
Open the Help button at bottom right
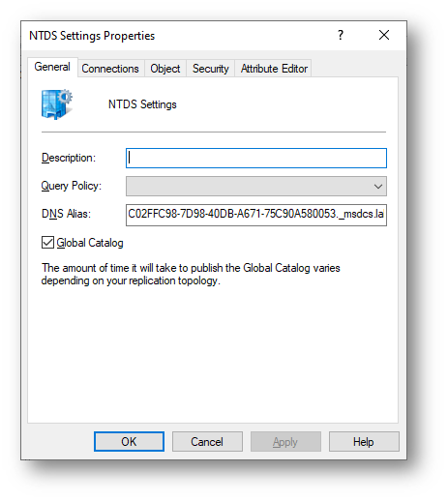tap(364, 442)
